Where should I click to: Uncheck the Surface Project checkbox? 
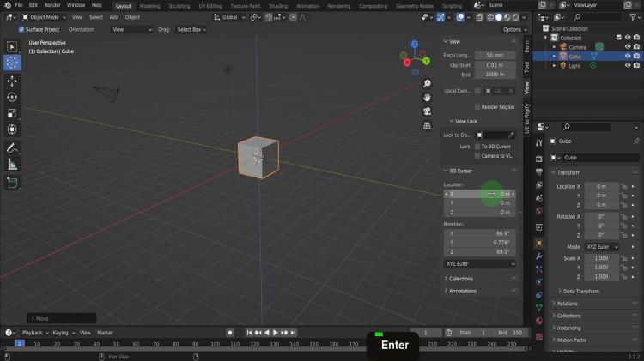[22, 29]
